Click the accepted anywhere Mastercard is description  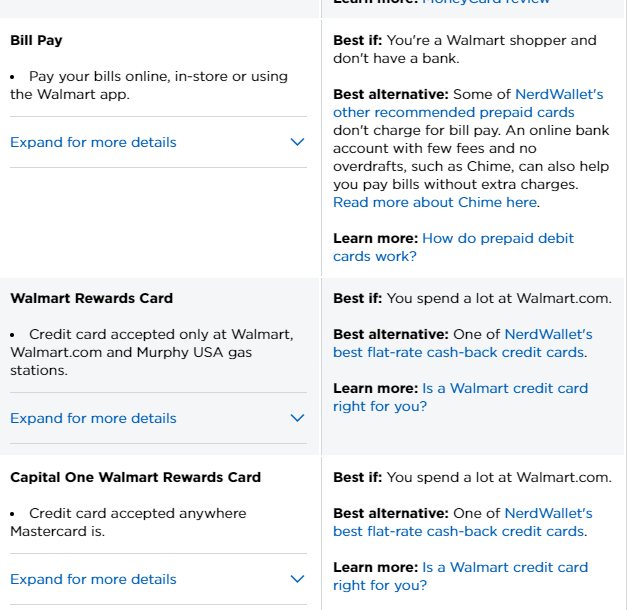coord(130,522)
